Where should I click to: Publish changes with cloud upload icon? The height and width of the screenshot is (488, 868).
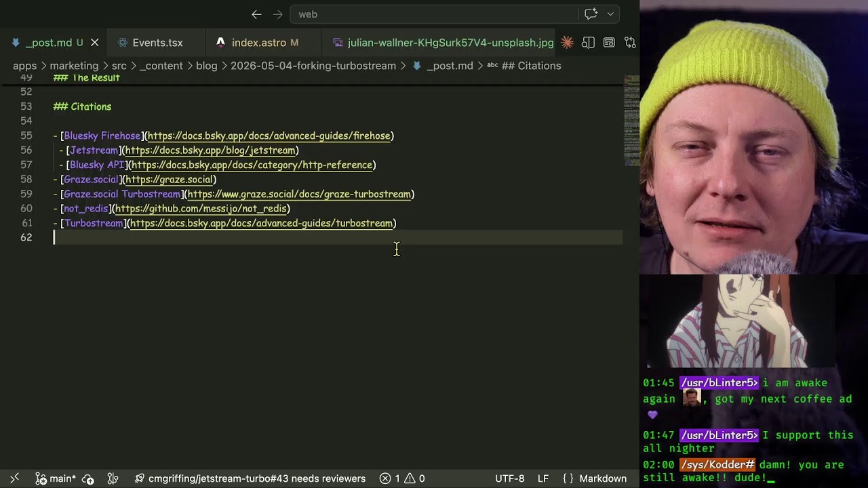[87, 479]
